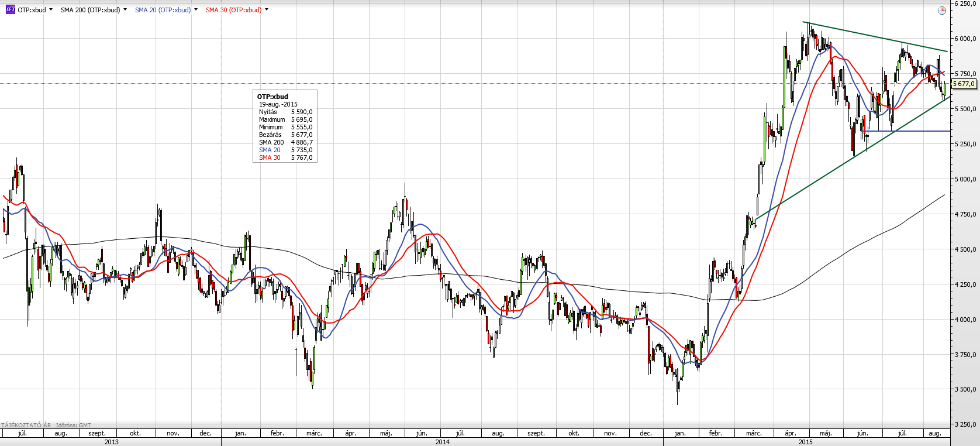Click the 5 677,0 current price tag

click(964, 84)
